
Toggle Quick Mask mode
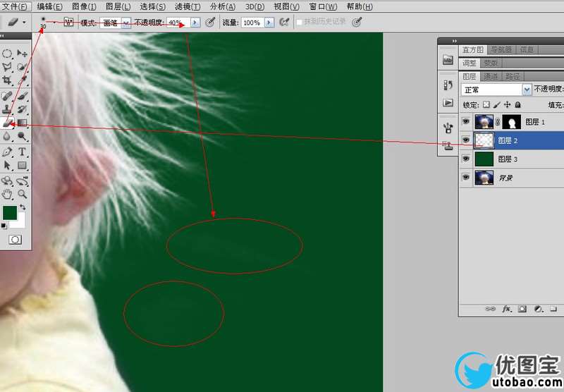pyautogui.click(x=15, y=240)
